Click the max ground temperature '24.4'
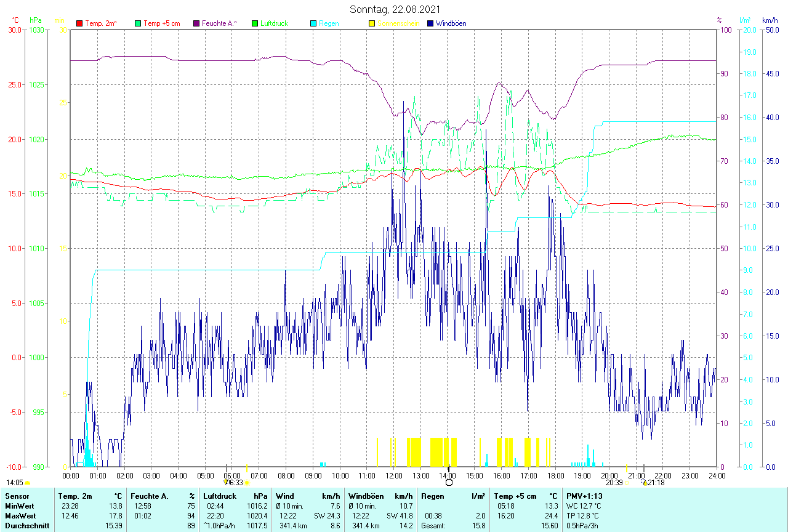 pyautogui.click(x=550, y=515)
